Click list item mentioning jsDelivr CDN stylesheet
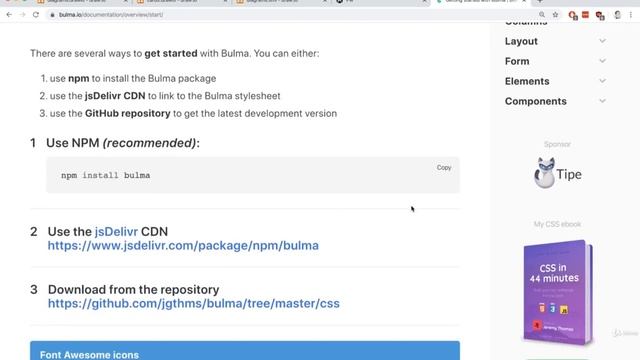Image resolution: width=640 pixels, height=360 pixels. [165, 96]
